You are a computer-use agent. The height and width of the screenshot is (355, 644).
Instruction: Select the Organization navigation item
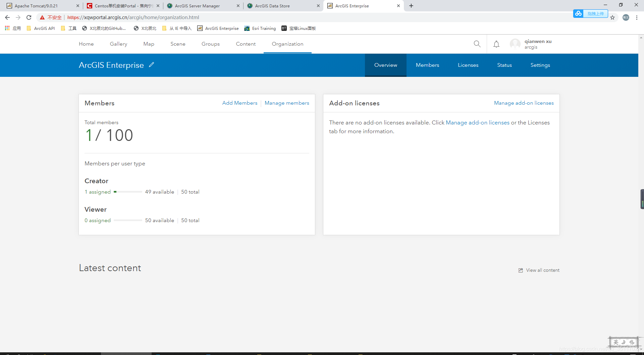(x=287, y=44)
